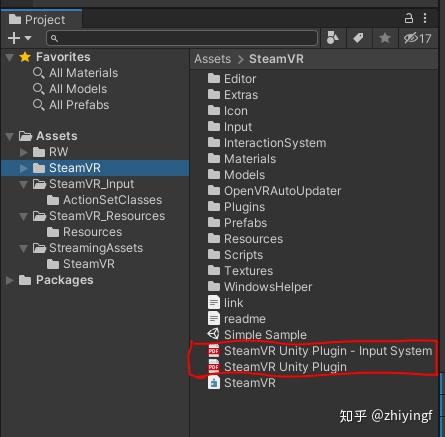Click in the Project search field

point(182,38)
